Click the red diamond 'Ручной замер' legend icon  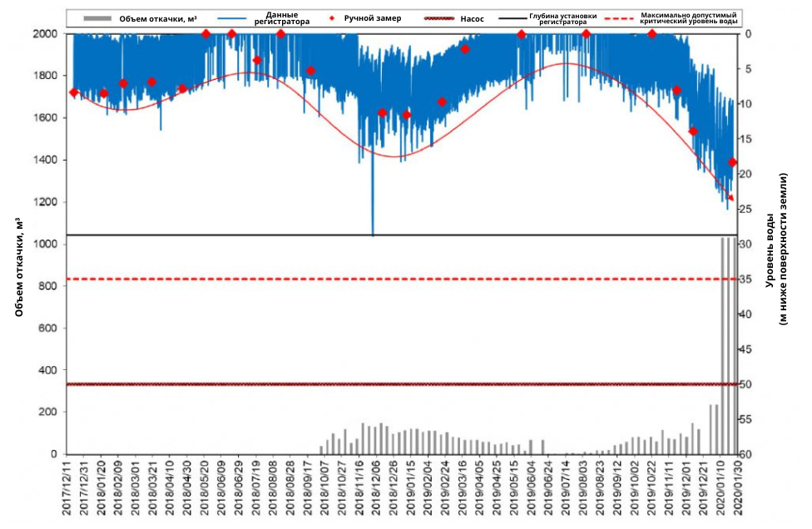331,18
